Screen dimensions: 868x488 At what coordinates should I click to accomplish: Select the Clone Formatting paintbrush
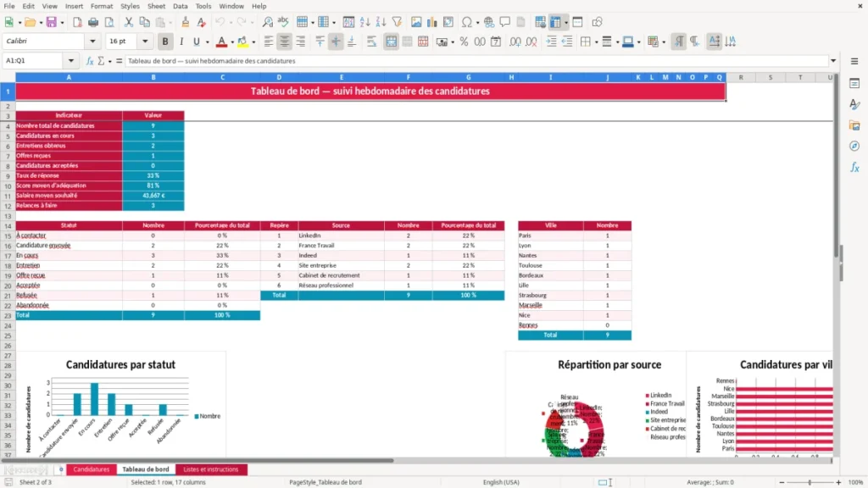tap(186, 22)
